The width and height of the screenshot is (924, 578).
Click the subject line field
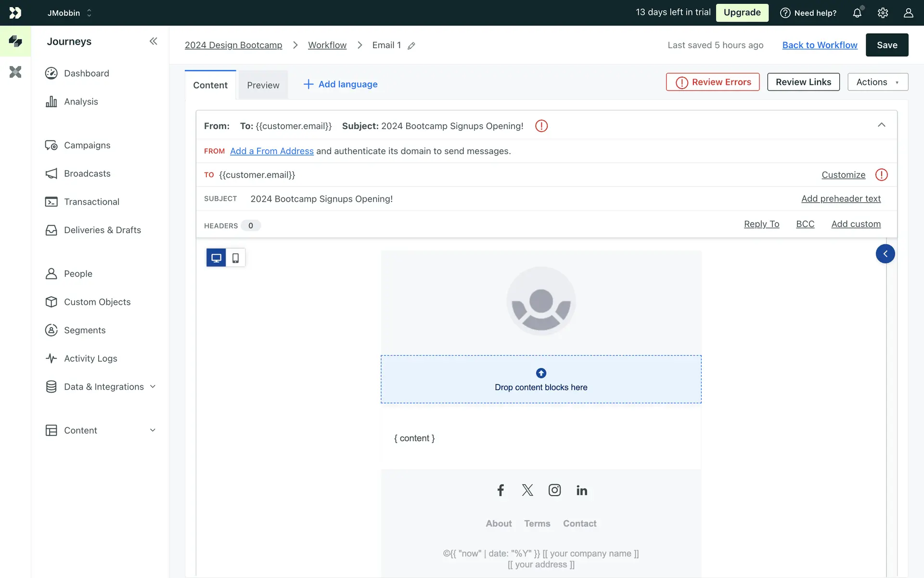321,199
